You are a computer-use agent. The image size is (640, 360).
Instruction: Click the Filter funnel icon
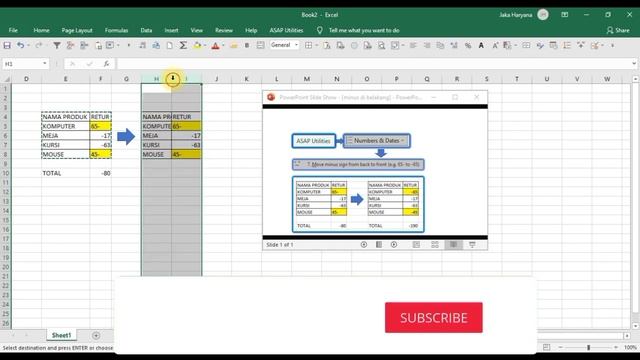tap(57, 45)
